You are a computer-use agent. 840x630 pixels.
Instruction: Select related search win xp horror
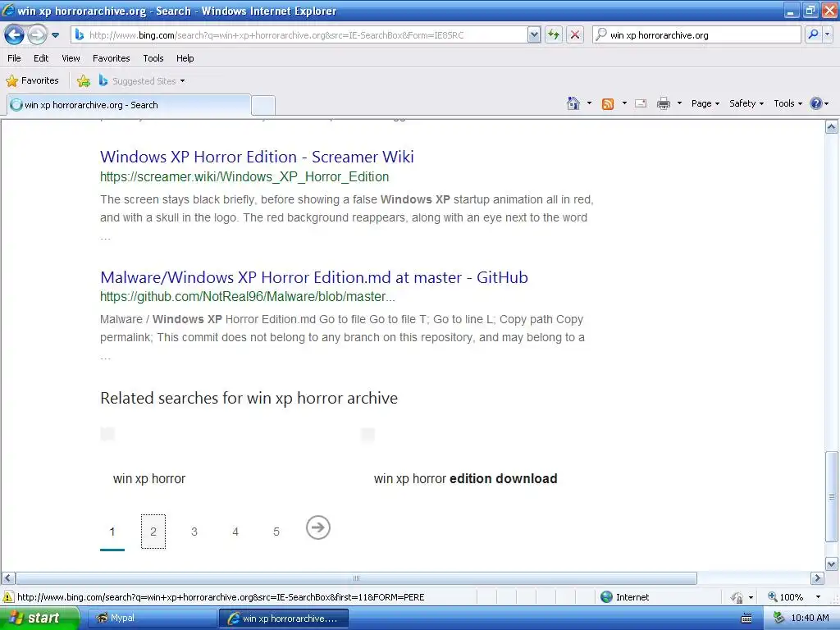coord(149,478)
